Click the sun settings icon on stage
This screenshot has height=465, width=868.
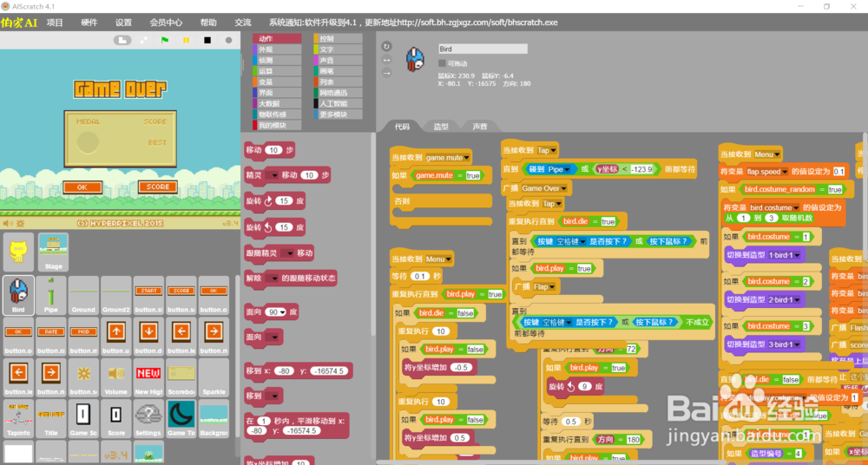(x=20, y=224)
